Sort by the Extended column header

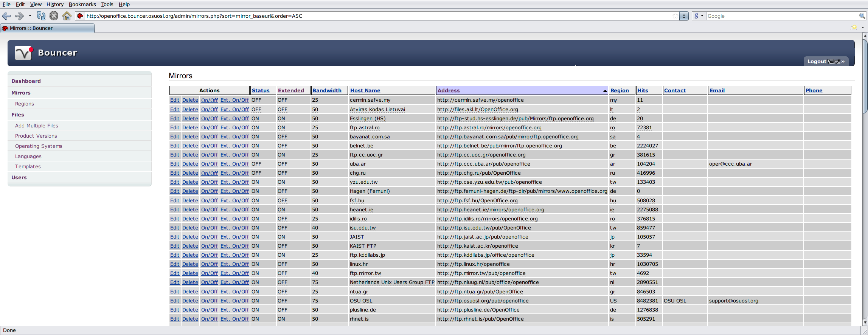291,90
